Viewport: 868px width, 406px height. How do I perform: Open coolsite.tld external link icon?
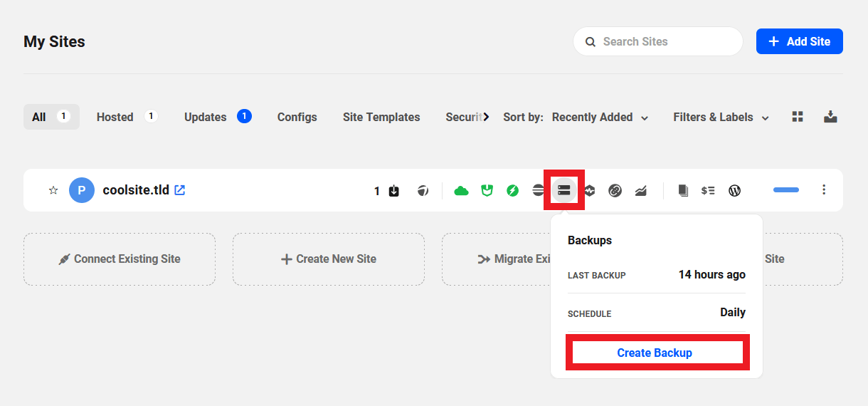point(180,190)
